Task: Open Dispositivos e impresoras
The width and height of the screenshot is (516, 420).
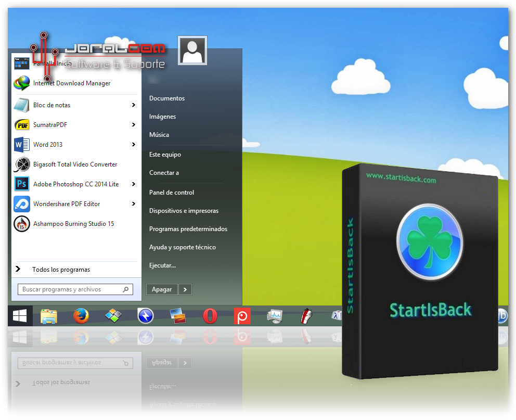Action: [x=184, y=211]
